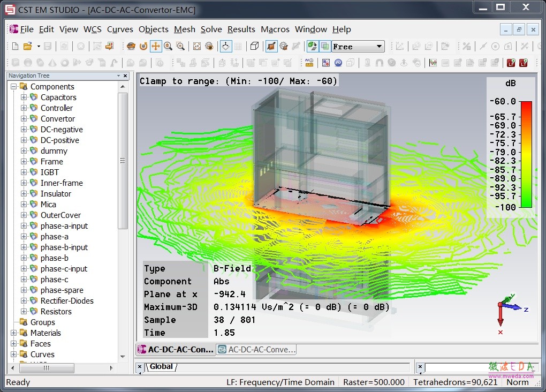Toggle the Cutting plane button
546x392 pixels.
(x=271, y=47)
